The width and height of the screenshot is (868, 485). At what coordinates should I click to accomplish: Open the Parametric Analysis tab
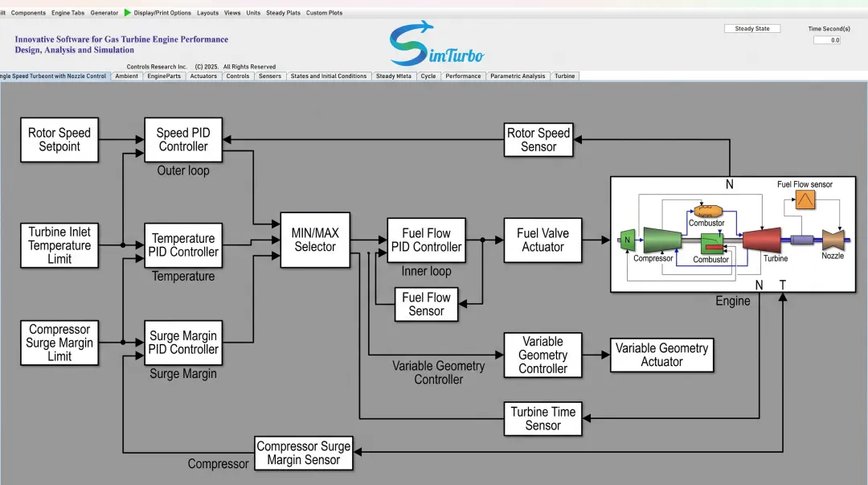click(518, 76)
